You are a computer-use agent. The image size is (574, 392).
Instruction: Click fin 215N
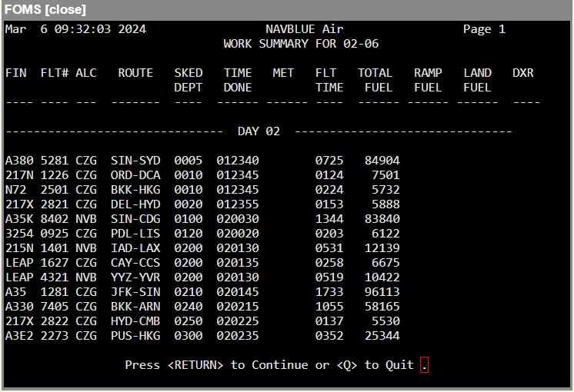19,248
